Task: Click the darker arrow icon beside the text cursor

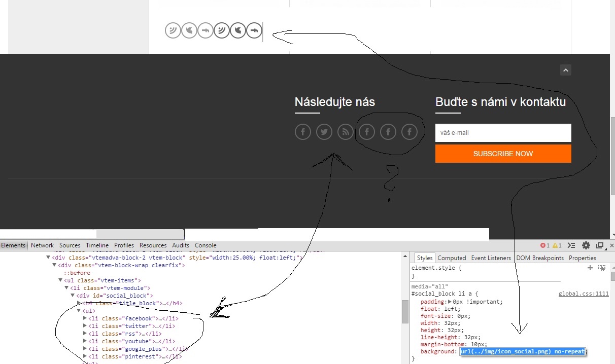Action: point(254,30)
